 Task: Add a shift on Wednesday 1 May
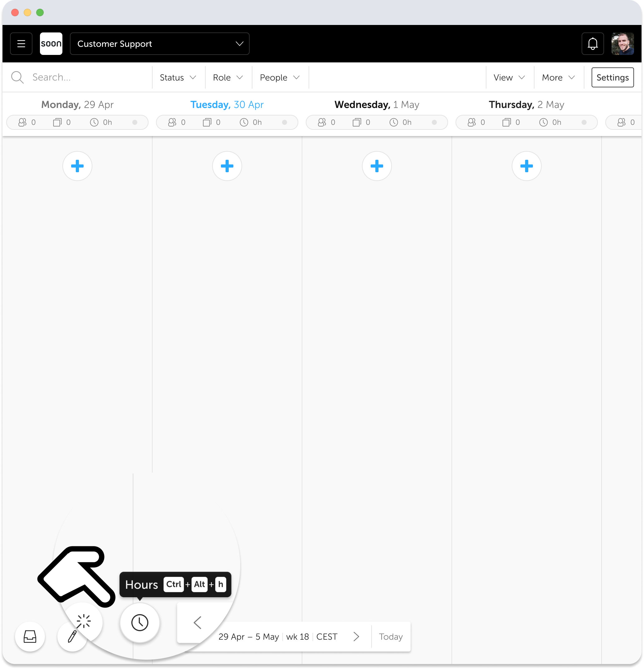pos(376,166)
